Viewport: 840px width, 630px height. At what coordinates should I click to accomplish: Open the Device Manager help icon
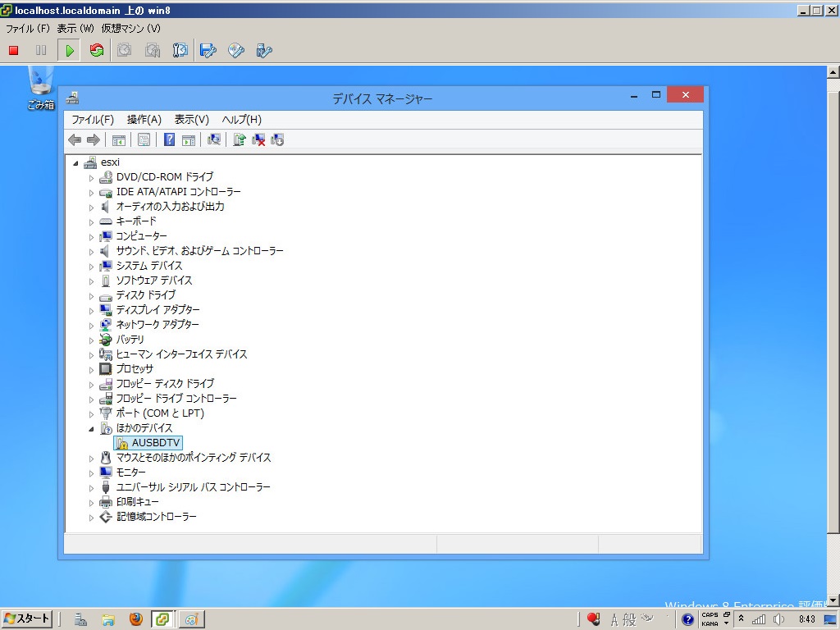pyautogui.click(x=169, y=139)
